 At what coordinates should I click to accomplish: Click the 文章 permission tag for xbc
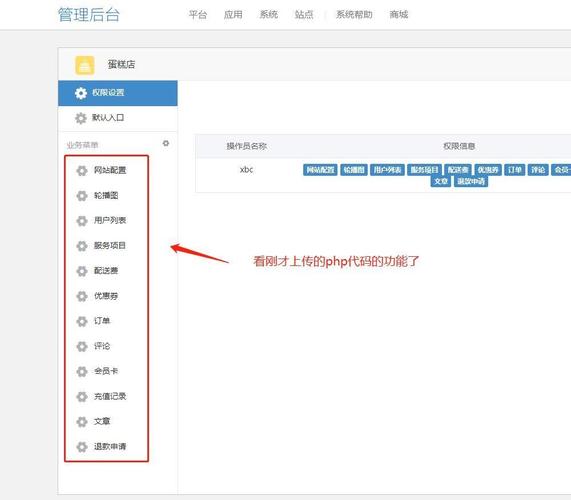(441, 181)
